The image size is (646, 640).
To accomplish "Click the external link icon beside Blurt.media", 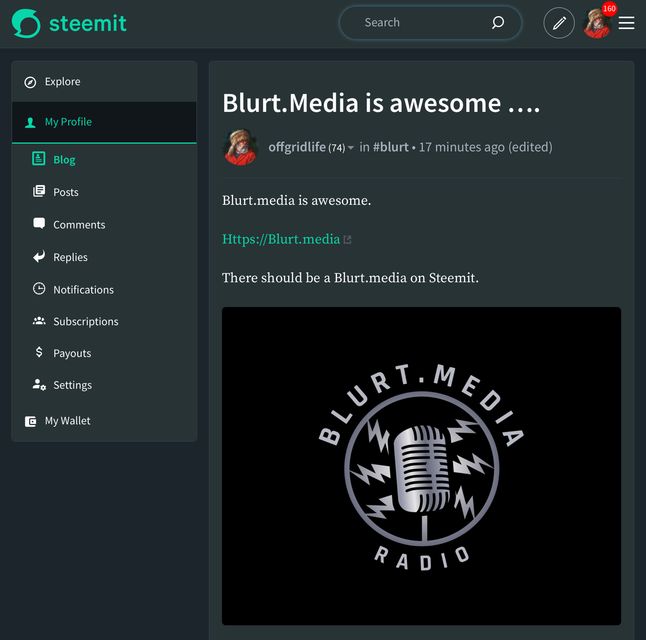I will (x=347, y=240).
